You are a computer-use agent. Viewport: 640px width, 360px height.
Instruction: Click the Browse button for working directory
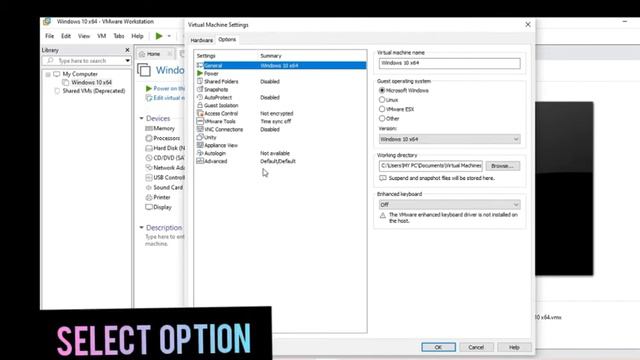click(x=502, y=166)
